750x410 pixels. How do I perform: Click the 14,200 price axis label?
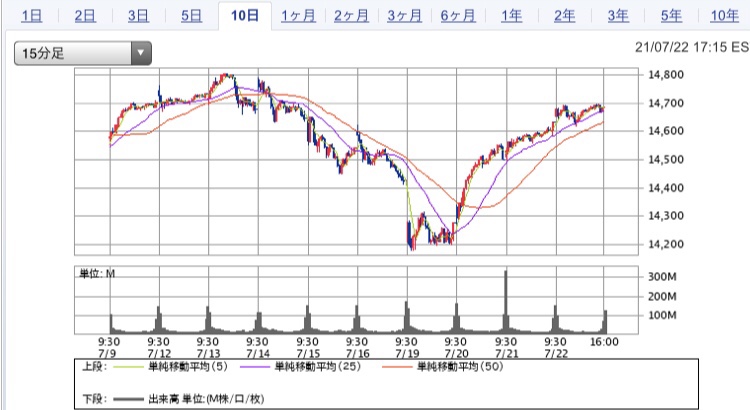(666, 244)
